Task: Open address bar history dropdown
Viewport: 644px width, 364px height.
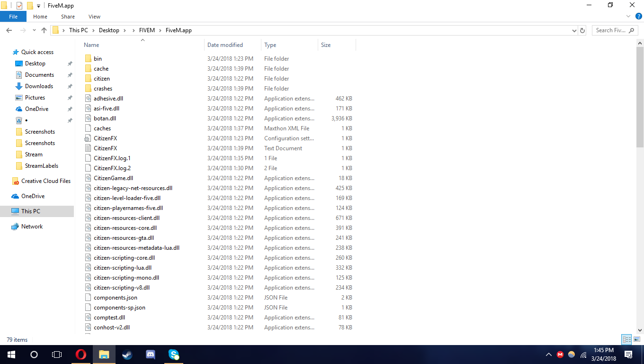Action: click(x=574, y=30)
